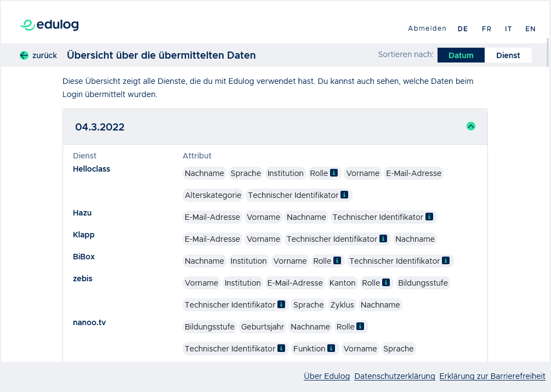
Task: Select the nanoo.tv service name
Action: coord(89,322)
